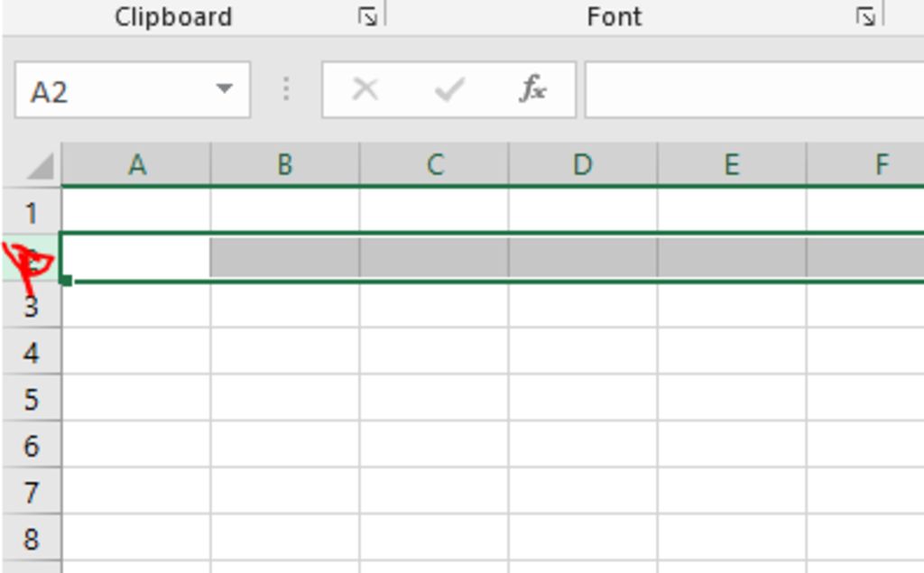This screenshot has height=573, width=924.
Task: Click the fill handle of the selected row
Action: [66, 281]
